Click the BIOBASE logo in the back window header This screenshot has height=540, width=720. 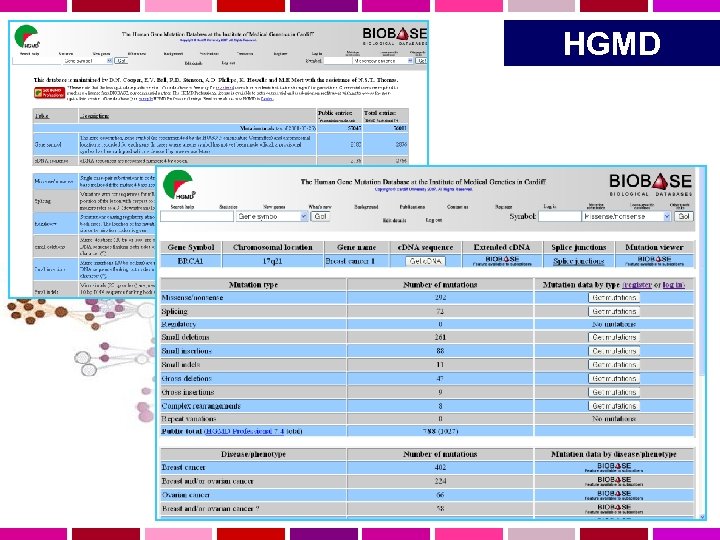[395, 36]
